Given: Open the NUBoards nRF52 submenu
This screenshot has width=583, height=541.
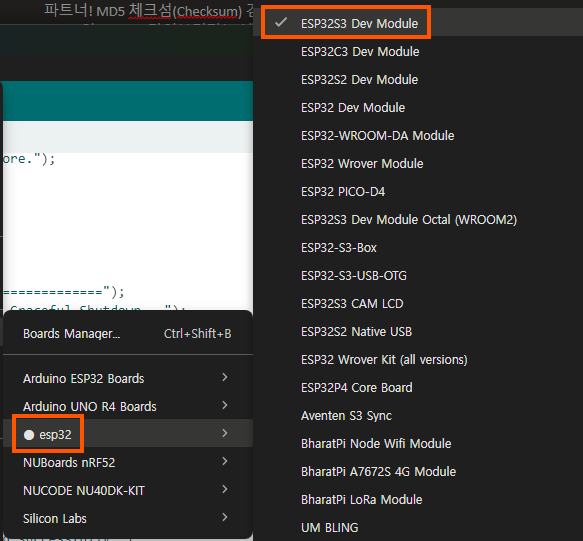Looking at the screenshot, I should point(128,462).
